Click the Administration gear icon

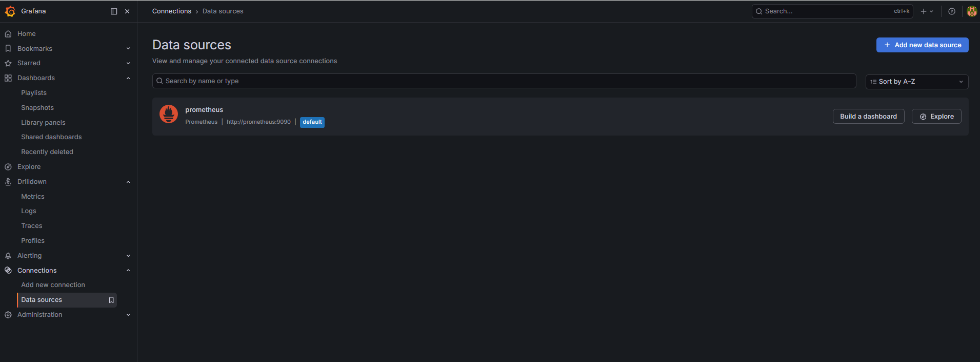pyautogui.click(x=8, y=315)
